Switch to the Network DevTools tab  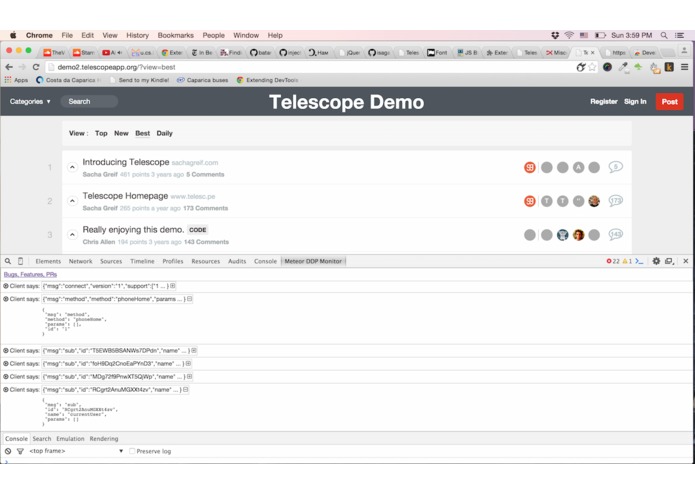tap(81, 261)
